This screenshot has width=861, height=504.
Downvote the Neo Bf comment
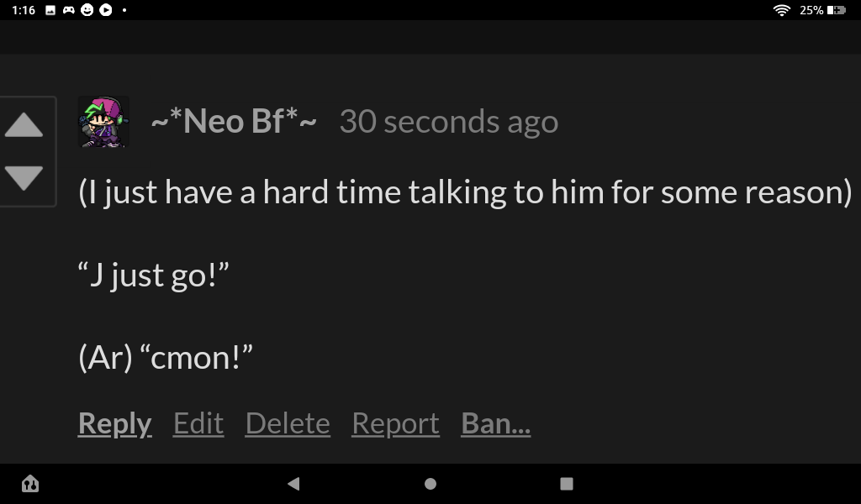pos(24,177)
